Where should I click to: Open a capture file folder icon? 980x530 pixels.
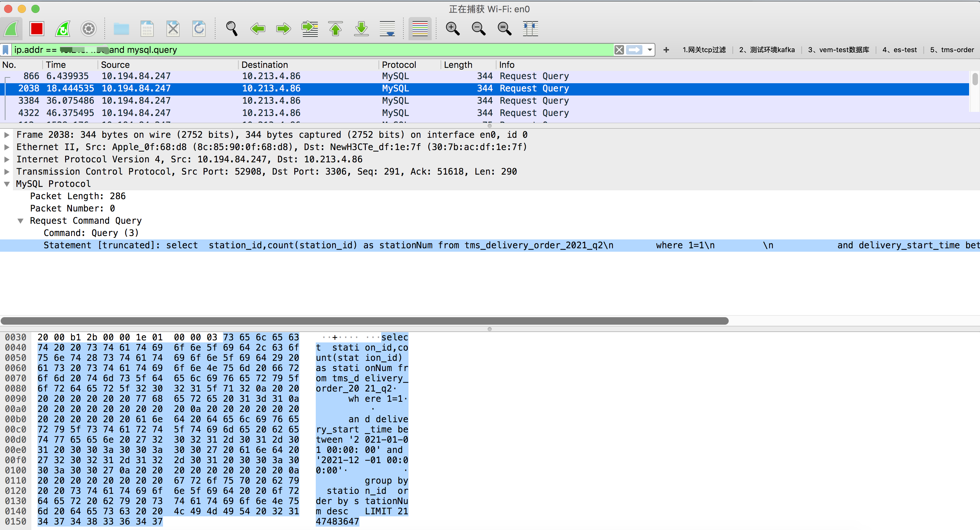click(x=121, y=29)
